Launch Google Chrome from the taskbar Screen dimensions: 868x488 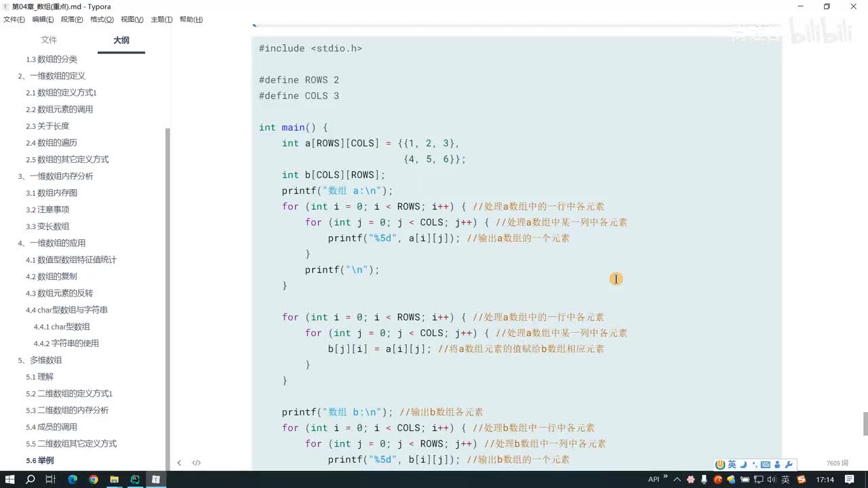coord(94,479)
